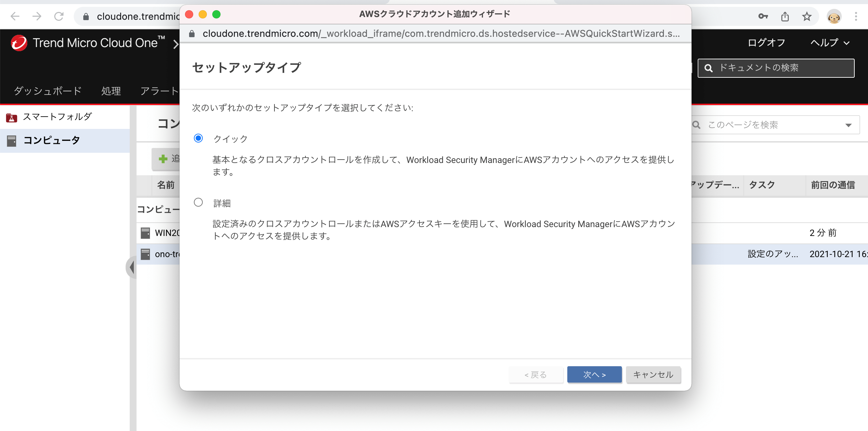868x431 pixels.
Task: Click the このページを検索 search field
Action: pyautogui.click(x=775, y=125)
